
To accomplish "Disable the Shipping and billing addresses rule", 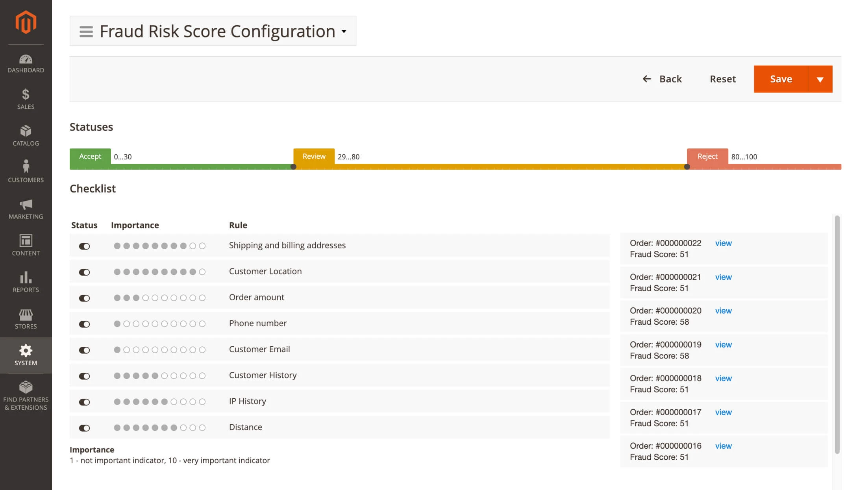I will (85, 246).
